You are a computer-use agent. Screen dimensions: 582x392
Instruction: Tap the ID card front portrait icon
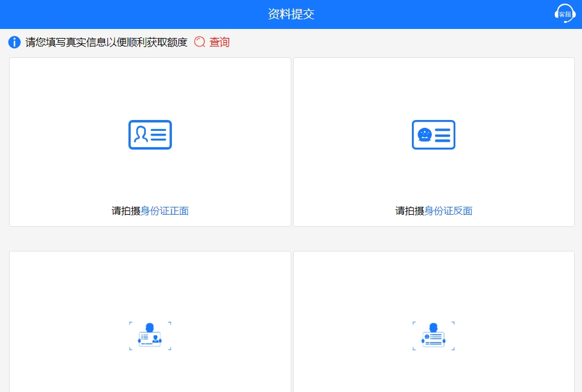point(150,134)
